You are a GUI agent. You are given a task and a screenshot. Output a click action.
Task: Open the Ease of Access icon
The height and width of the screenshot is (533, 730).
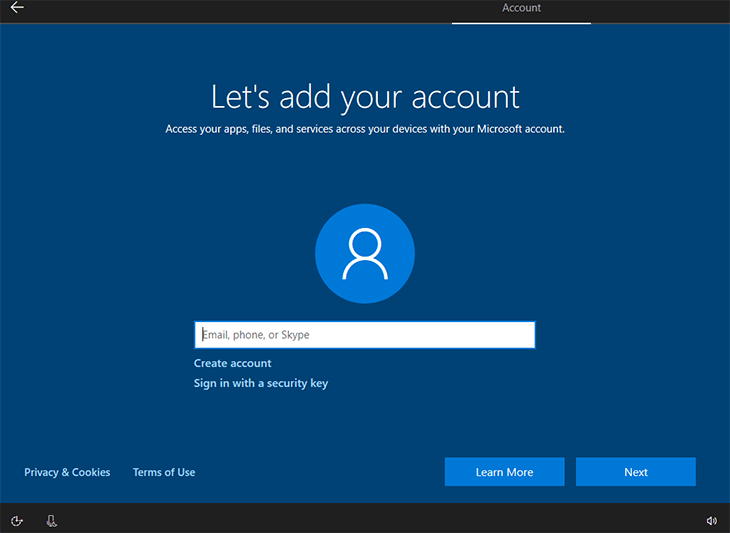[17, 520]
